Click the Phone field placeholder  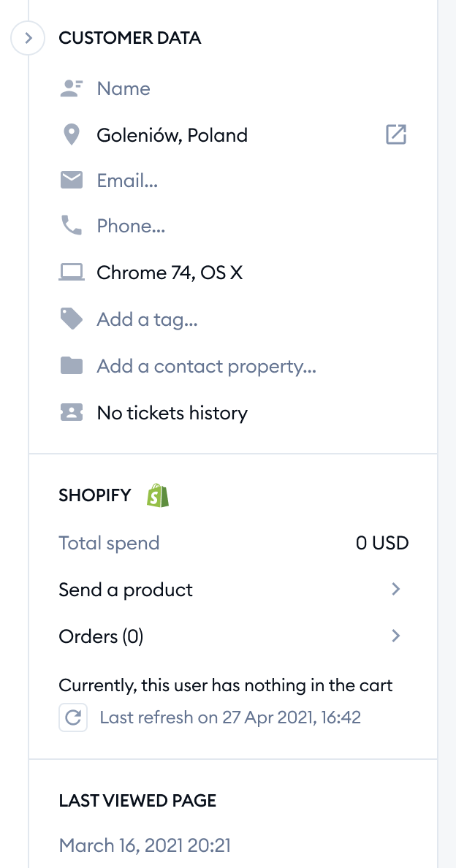(x=131, y=226)
